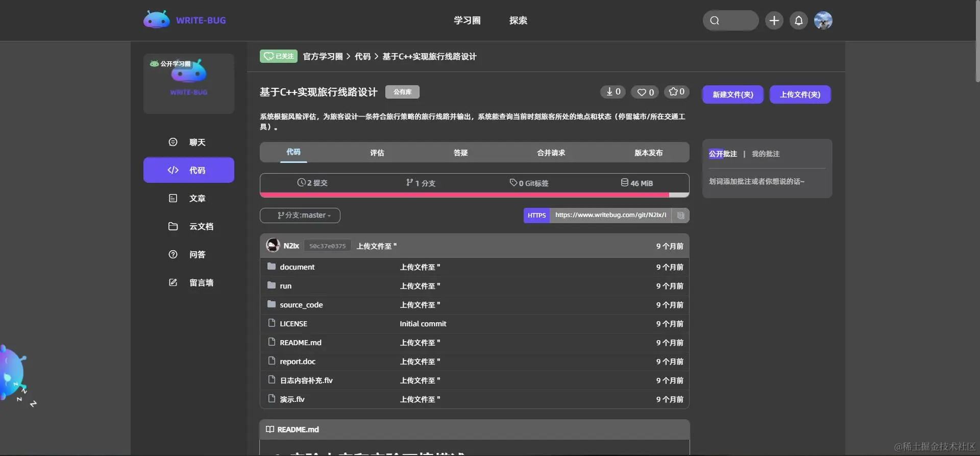Copy the clone URL with copy icon
The width and height of the screenshot is (980, 456).
(x=680, y=215)
